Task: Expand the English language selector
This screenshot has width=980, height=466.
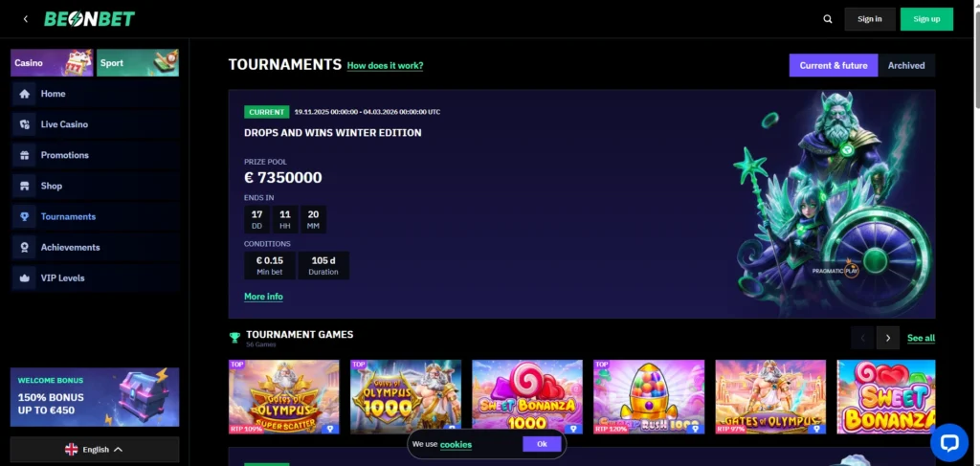Action: pyautogui.click(x=95, y=449)
